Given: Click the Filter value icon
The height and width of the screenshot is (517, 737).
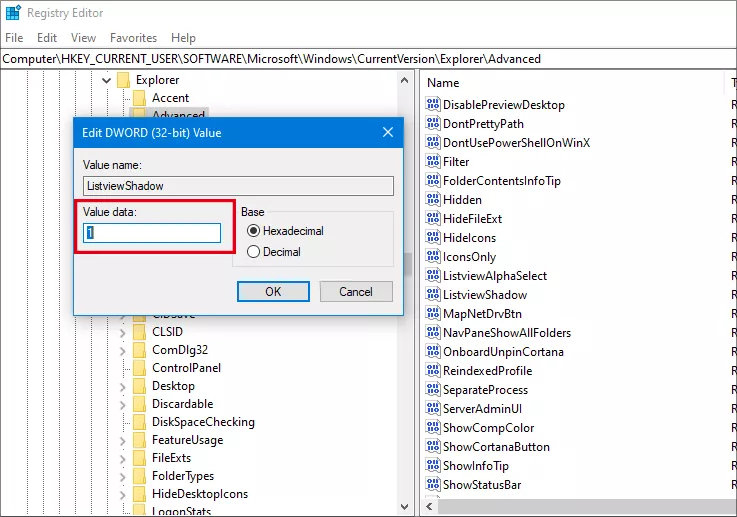Looking at the screenshot, I should point(432,161).
